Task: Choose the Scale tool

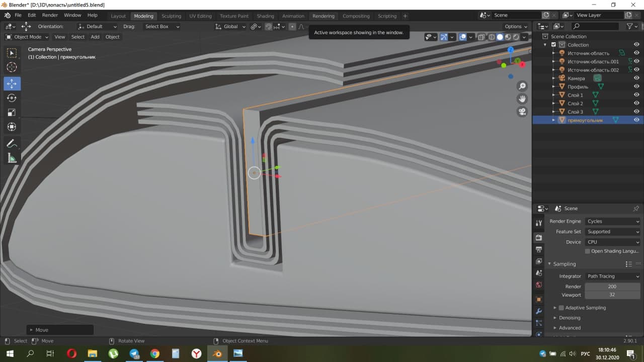Action: [12, 113]
